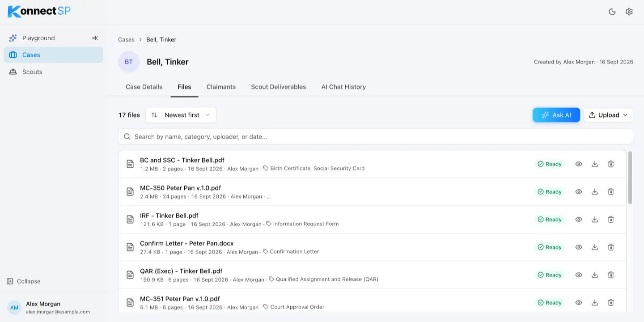Select Cases in sidebar
The height and width of the screenshot is (322, 644).
(53, 55)
